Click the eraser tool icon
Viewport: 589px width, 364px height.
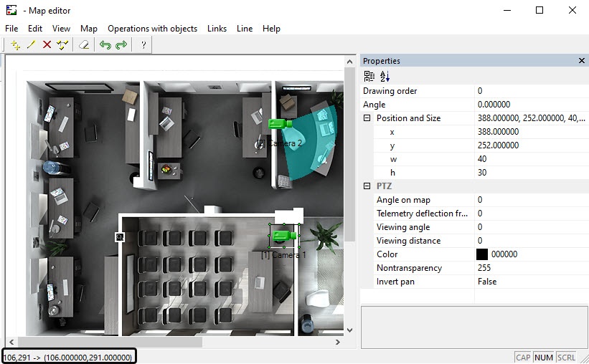tap(84, 45)
